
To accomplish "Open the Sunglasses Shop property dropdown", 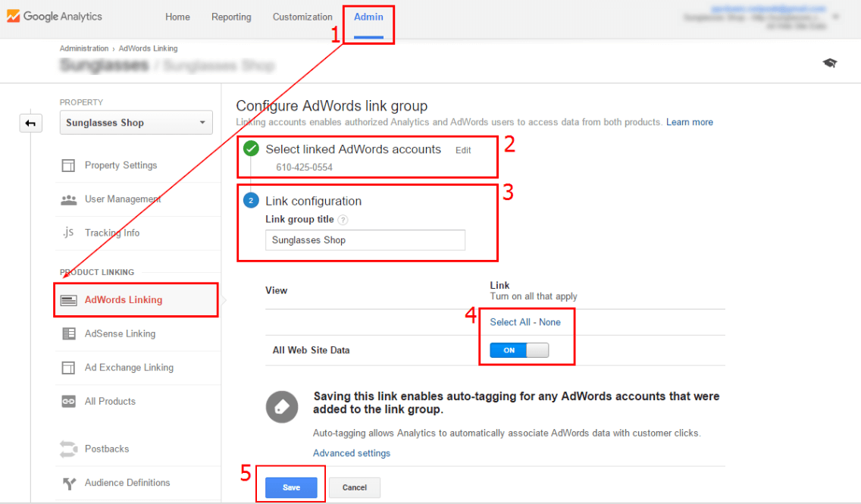I will coord(136,123).
